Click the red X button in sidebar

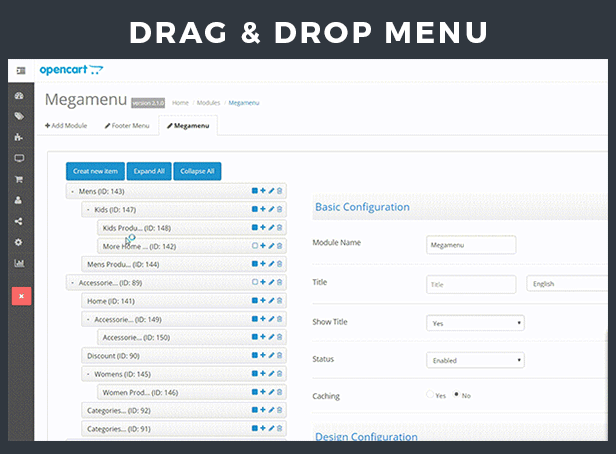coord(21,296)
